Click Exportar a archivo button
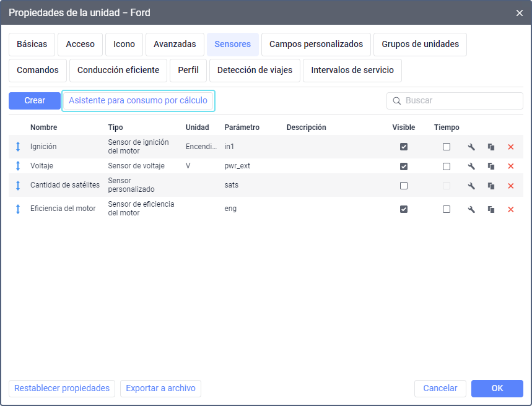Viewport: 532px width, 406px height. point(160,389)
